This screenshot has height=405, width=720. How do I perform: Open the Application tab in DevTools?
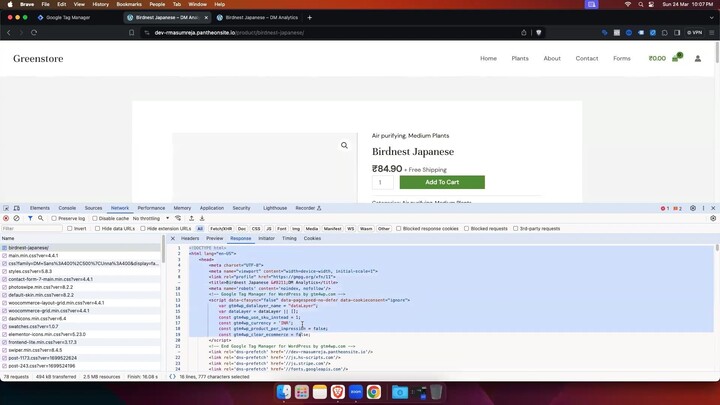click(x=212, y=208)
